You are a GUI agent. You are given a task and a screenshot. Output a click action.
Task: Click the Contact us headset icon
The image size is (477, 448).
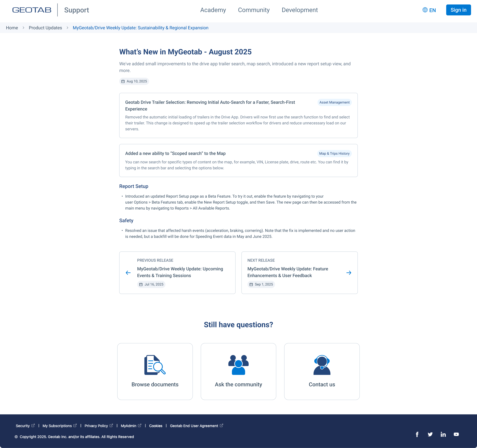(x=322, y=365)
